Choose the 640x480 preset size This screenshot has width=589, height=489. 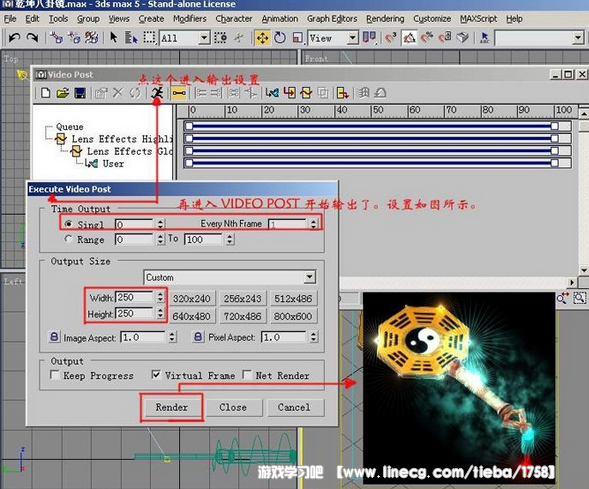192,316
